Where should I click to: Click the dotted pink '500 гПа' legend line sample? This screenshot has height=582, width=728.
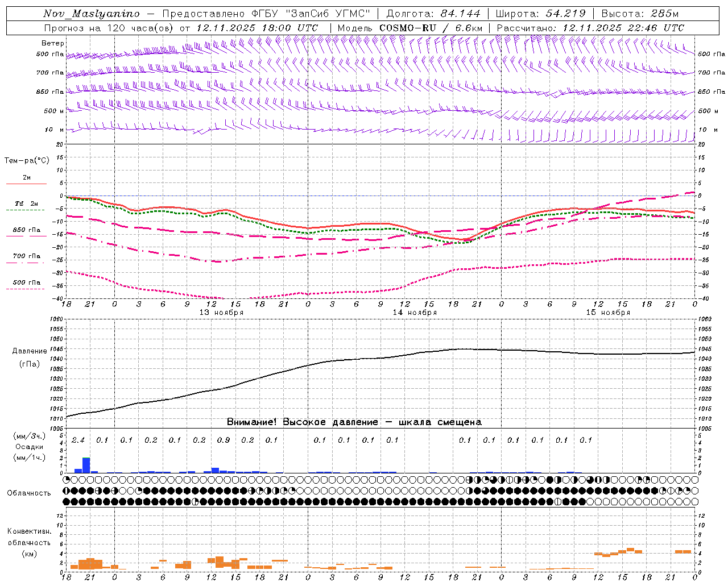(x=26, y=289)
